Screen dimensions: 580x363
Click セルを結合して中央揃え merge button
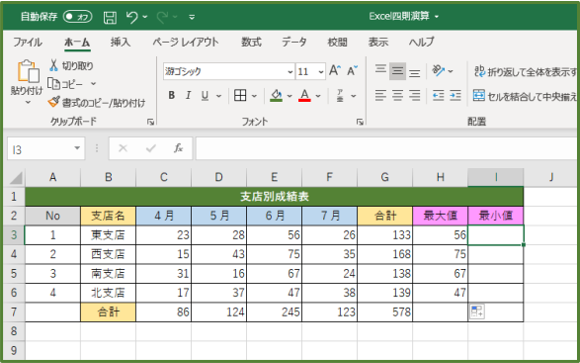coord(525,96)
